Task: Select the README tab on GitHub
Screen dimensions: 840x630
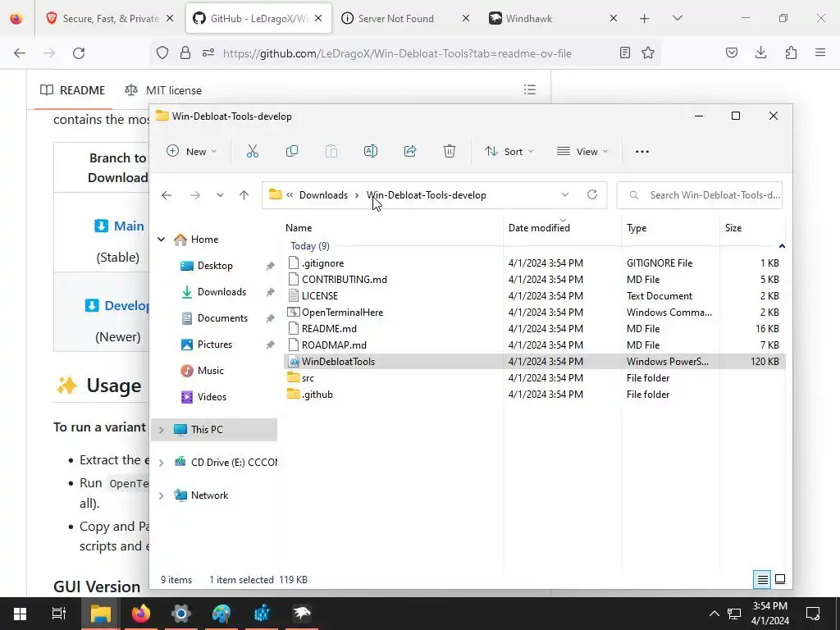Action: pyautogui.click(x=73, y=90)
